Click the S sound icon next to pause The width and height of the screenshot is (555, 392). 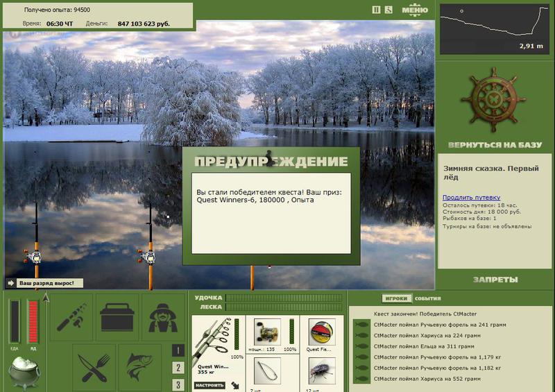388,10
